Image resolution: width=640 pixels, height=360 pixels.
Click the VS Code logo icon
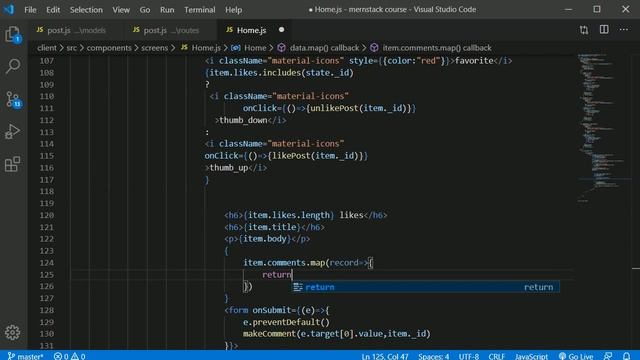(9, 9)
